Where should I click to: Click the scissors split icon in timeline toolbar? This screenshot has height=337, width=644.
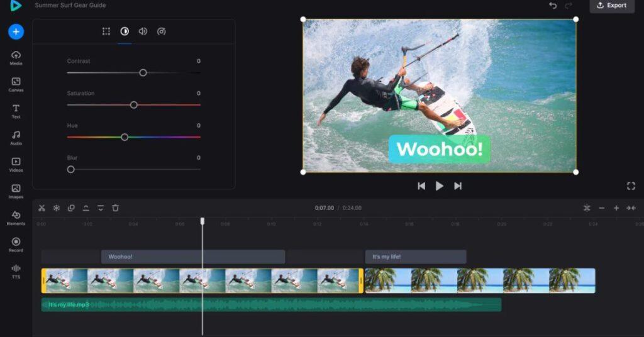pos(42,208)
